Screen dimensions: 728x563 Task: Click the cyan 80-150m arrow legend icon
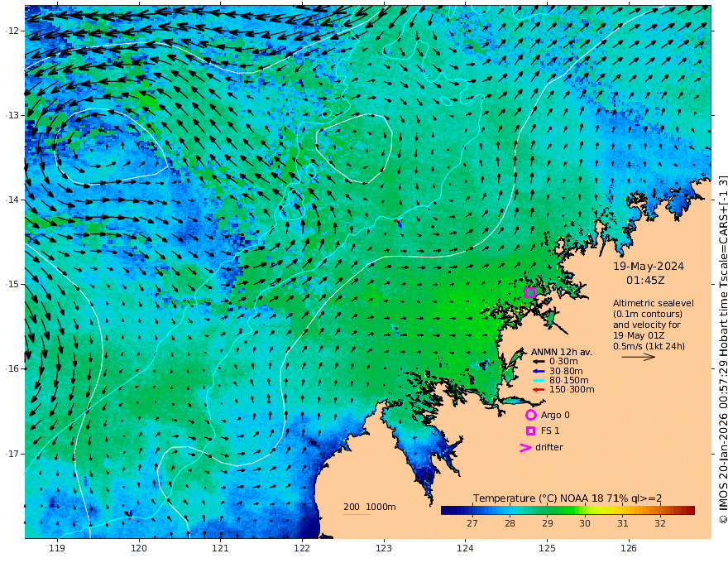tap(538, 381)
